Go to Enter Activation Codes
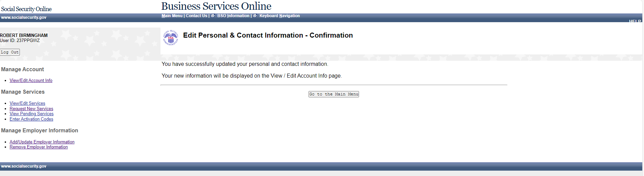The width and height of the screenshot is (644, 176). tap(31, 119)
